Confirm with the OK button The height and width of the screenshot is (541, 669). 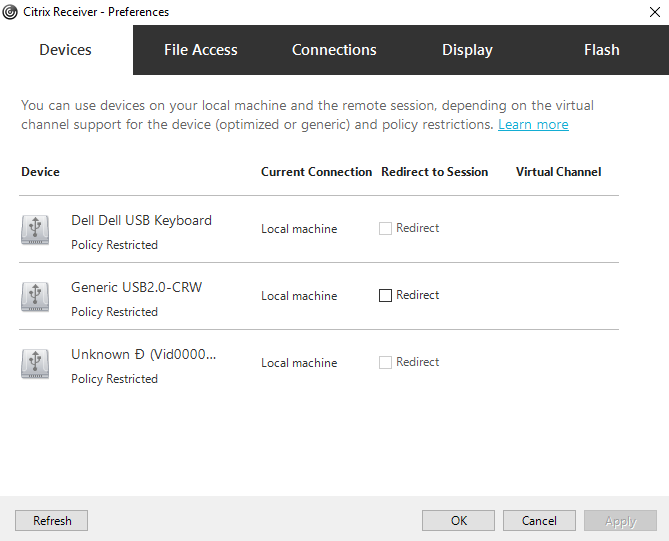coord(459,521)
